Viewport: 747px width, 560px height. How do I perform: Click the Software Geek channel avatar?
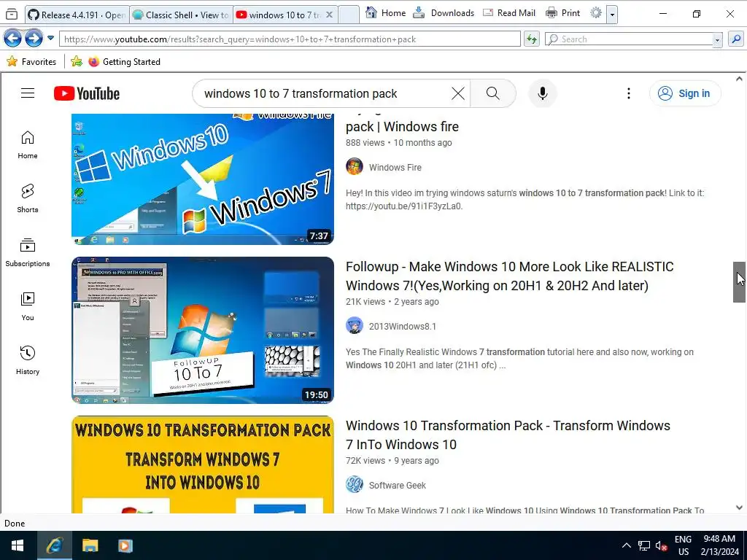click(x=355, y=485)
